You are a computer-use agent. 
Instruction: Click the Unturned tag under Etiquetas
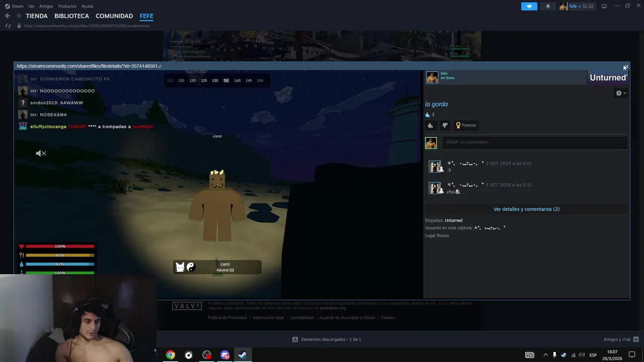click(453, 220)
